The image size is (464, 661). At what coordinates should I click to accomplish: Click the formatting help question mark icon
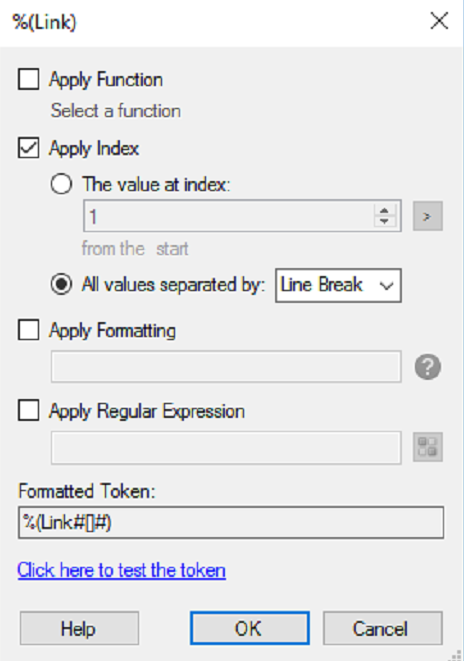428,367
